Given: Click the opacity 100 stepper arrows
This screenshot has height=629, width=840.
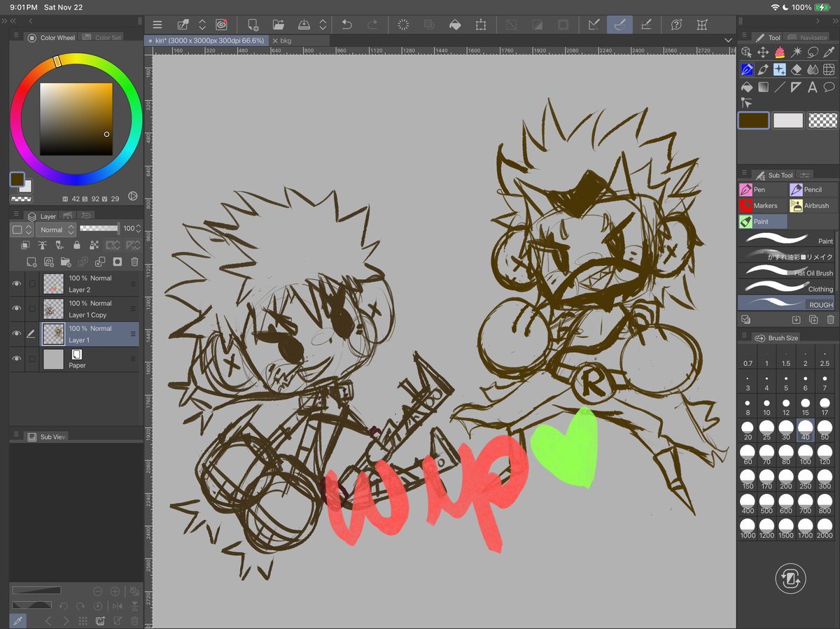Looking at the screenshot, I should pyautogui.click(x=138, y=229).
